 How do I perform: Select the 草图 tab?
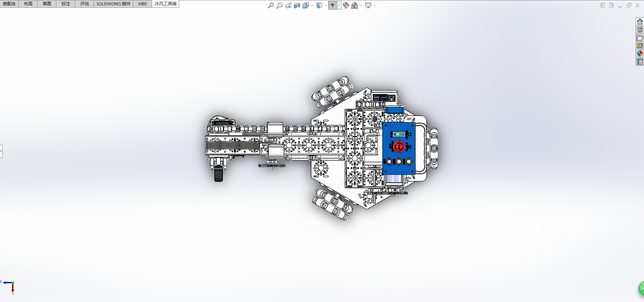pos(47,4)
